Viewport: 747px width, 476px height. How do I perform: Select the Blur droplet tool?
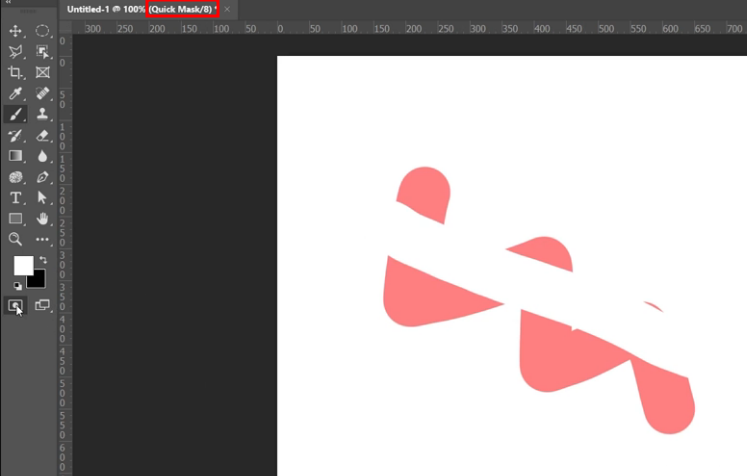point(42,156)
